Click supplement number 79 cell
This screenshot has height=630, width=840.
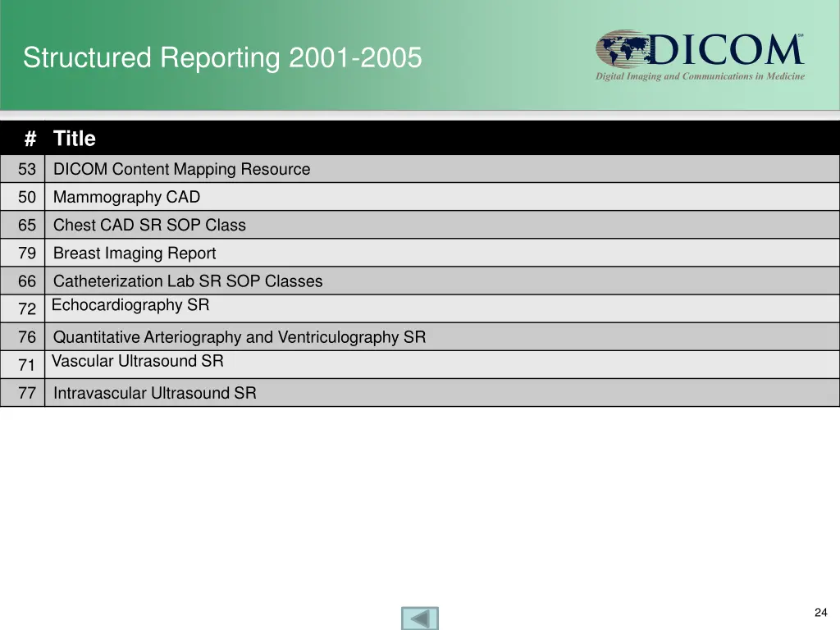click(x=27, y=253)
